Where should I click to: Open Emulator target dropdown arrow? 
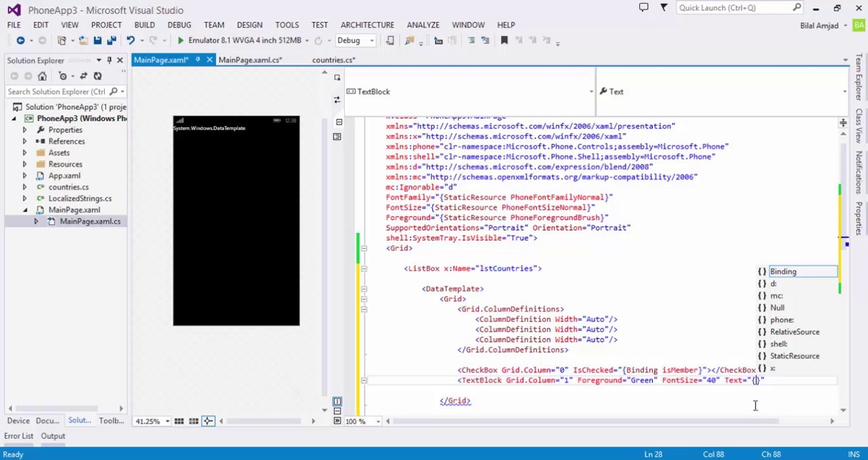(307, 40)
